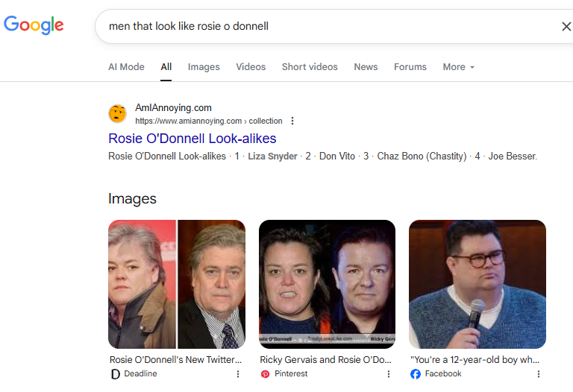573x392 pixels.
Task: Select the All results tab
Action: [x=166, y=67]
